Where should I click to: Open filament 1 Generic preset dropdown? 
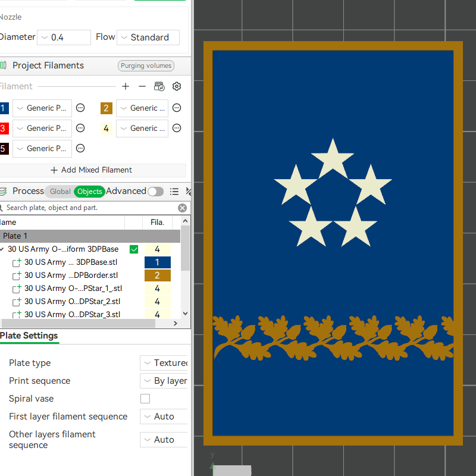tap(42, 108)
